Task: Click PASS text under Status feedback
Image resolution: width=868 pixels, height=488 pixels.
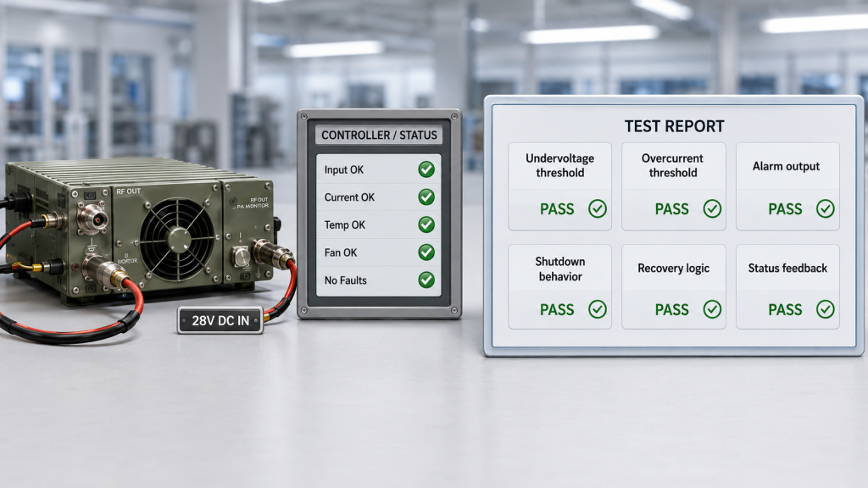Action: (x=785, y=310)
